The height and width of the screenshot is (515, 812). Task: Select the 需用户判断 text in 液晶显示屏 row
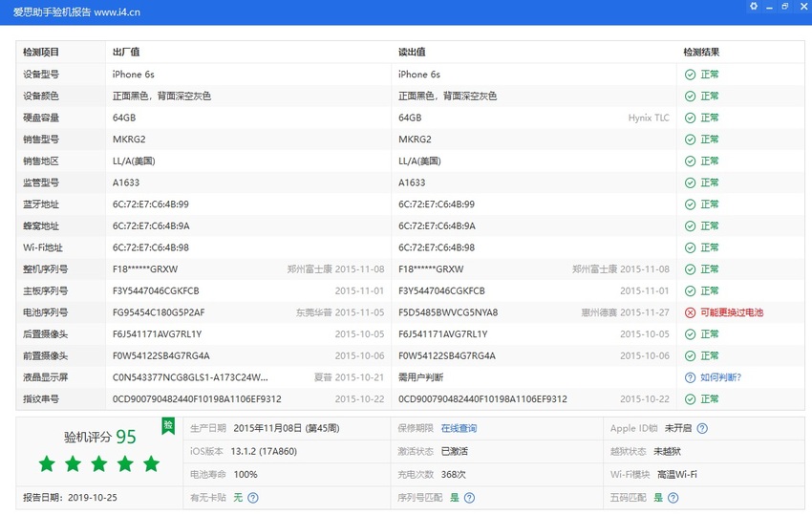tap(420, 377)
